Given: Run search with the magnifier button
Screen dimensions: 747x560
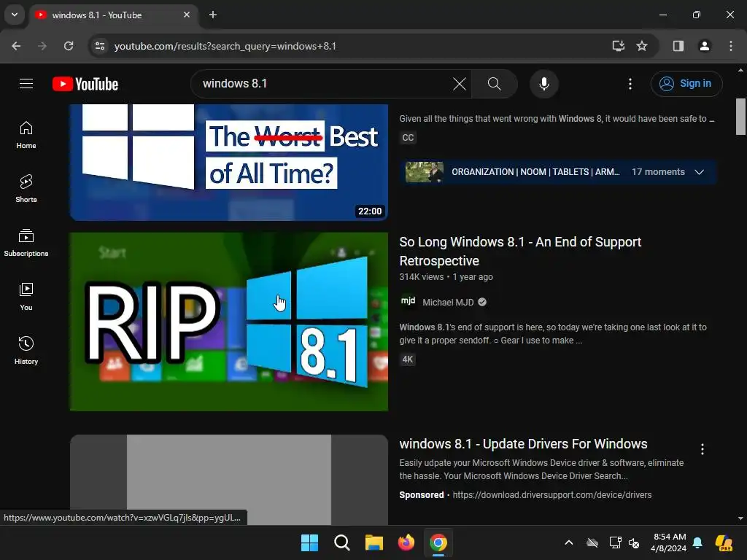Looking at the screenshot, I should coord(494,84).
